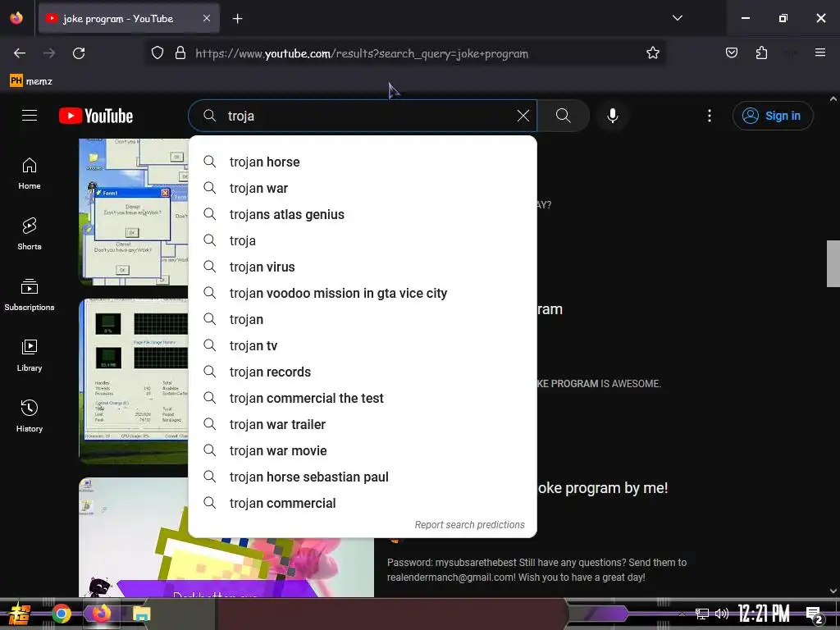Image resolution: width=840 pixels, height=630 pixels.
Task: Select 'trojan horse sebastian paul' suggestion
Action: [x=363, y=477]
